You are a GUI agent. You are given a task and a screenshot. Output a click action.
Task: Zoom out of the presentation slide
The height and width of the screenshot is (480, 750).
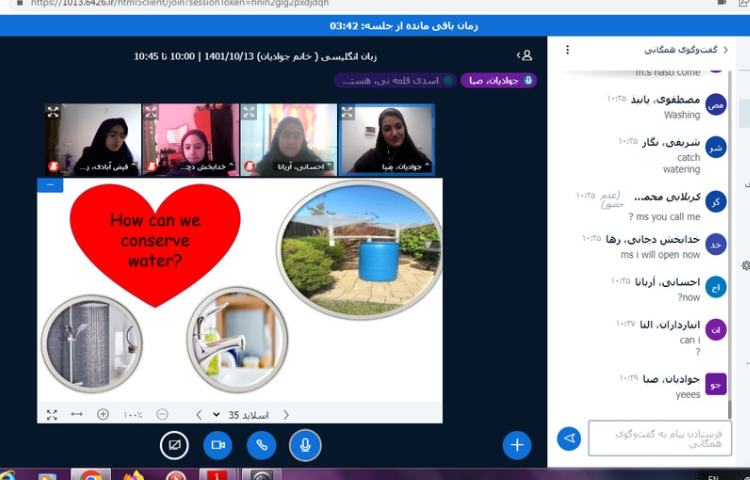click(x=162, y=415)
